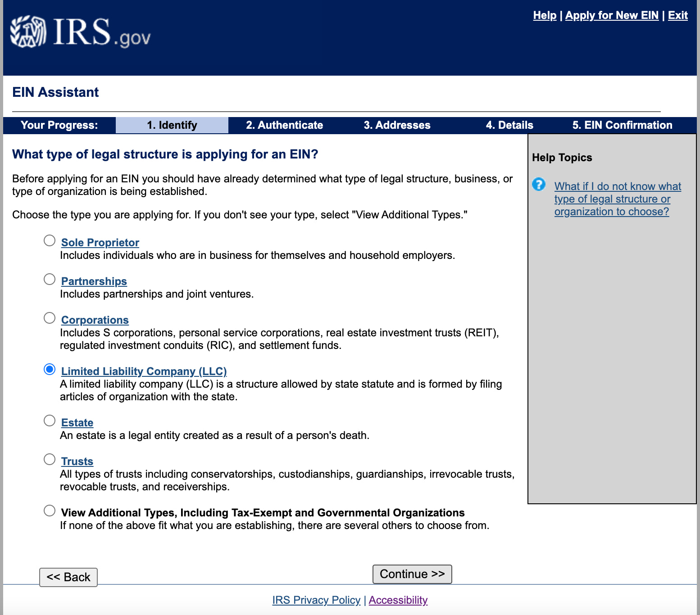Exit the EIN Assistant

point(677,15)
